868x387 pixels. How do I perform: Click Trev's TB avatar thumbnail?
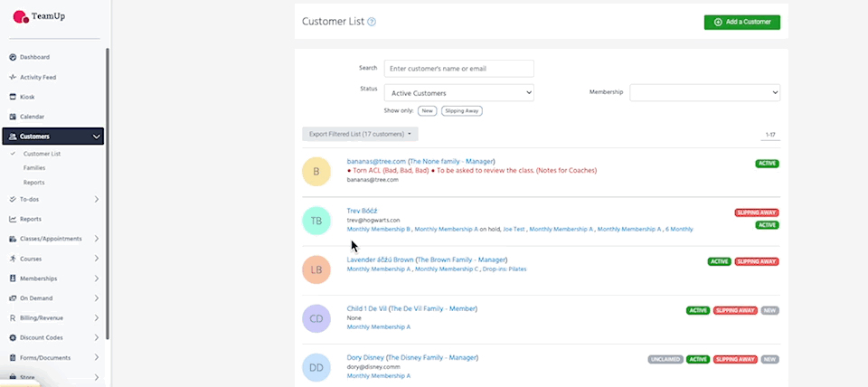(x=316, y=221)
